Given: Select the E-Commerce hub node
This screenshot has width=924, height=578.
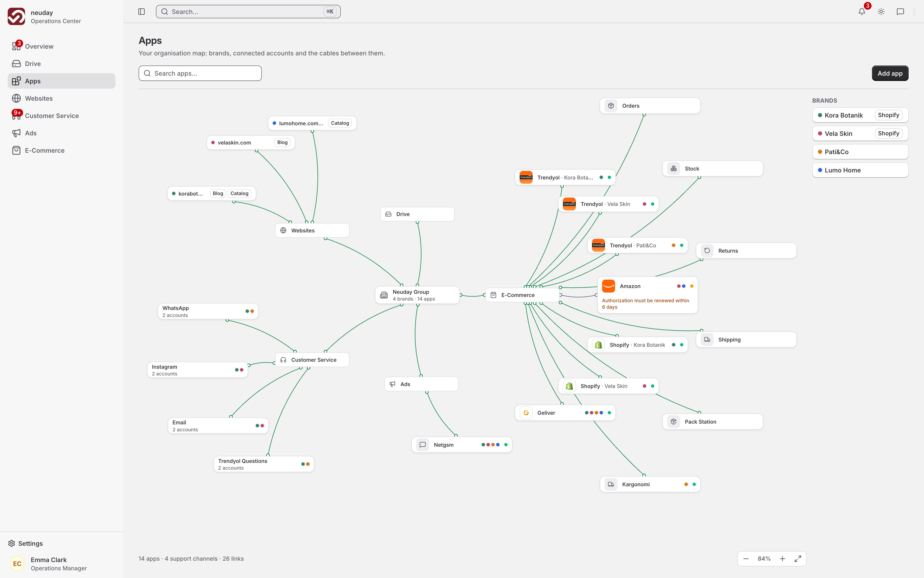Looking at the screenshot, I should click(522, 295).
